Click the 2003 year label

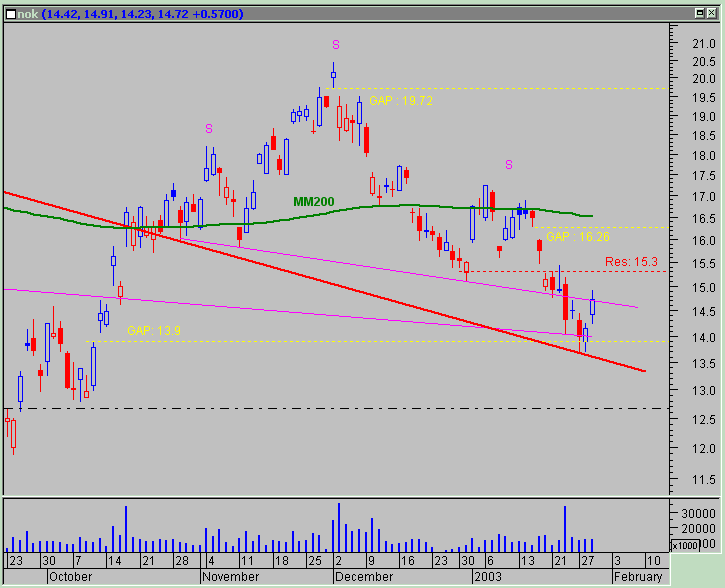[488, 577]
